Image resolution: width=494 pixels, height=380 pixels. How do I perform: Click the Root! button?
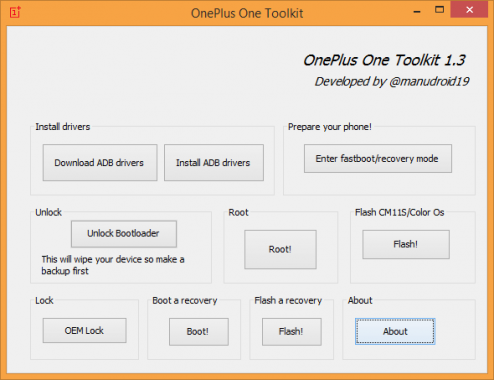pyautogui.click(x=280, y=249)
